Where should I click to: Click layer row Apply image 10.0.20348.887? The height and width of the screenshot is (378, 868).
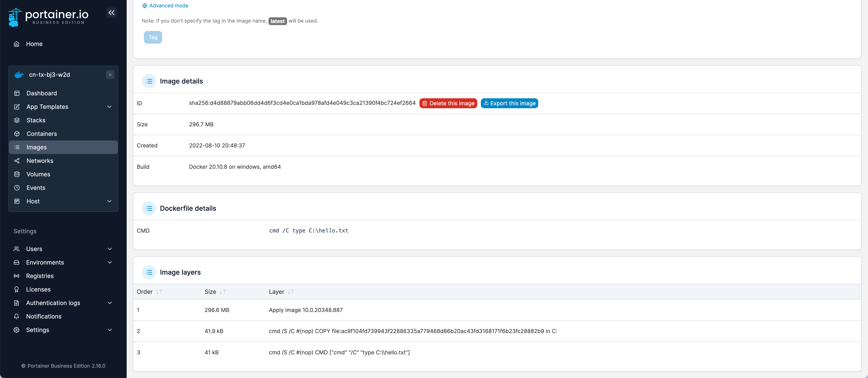point(497,310)
